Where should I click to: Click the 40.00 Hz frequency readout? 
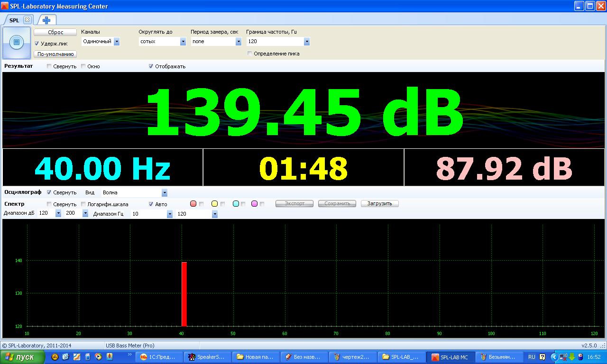click(x=102, y=168)
